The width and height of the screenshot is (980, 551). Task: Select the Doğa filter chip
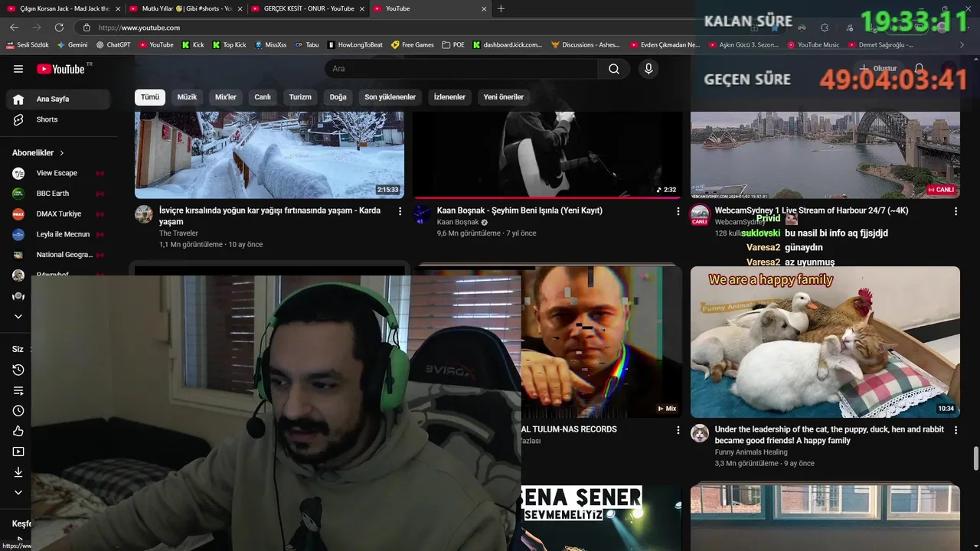(x=338, y=97)
